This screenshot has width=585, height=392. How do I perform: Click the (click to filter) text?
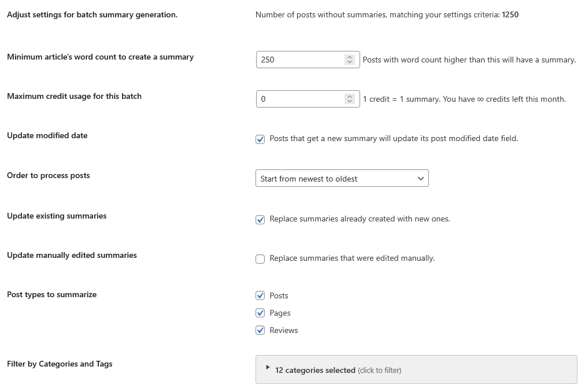coord(379,369)
